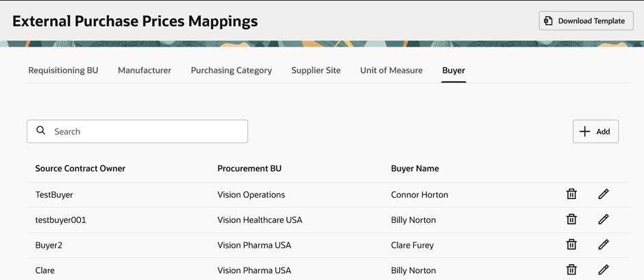This screenshot has width=644, height=280.
Task: Edit the Clare mapping row
Action: (603, 270)
